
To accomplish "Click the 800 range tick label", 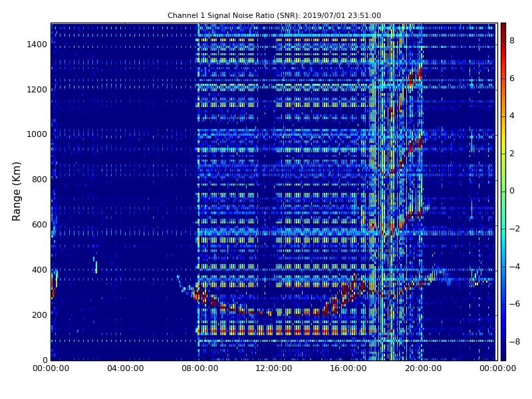I will (x=39, y=180).
